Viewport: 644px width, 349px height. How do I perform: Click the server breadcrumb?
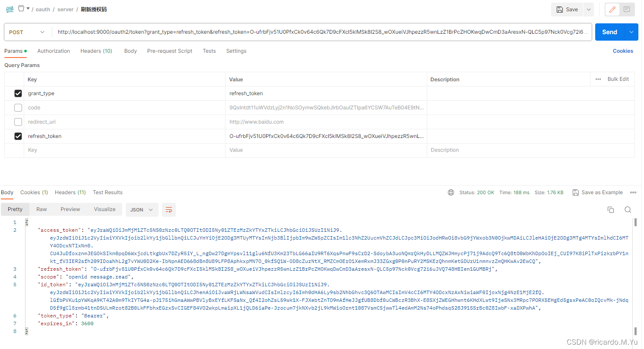[66, 10]
